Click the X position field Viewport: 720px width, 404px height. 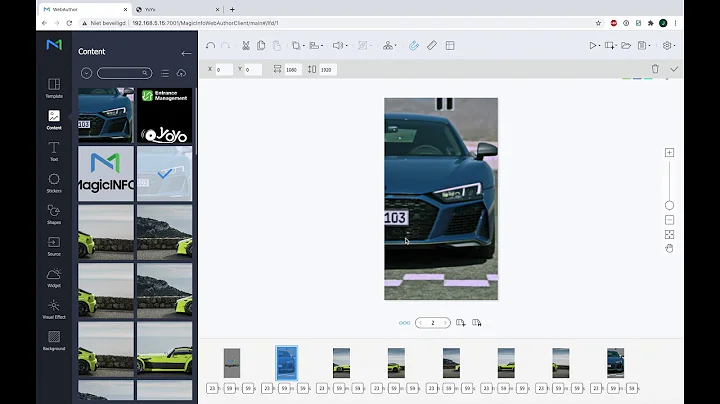[224, 69]
